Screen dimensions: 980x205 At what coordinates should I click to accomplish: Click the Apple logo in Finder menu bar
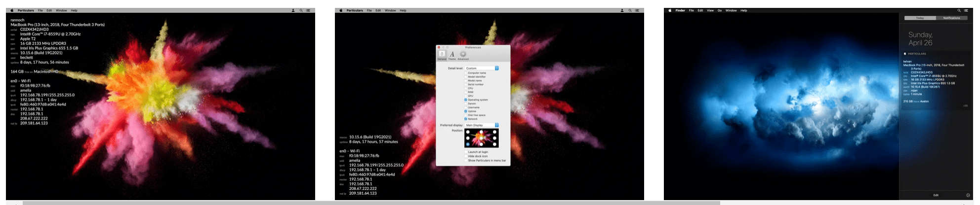[x=670, y=10]
